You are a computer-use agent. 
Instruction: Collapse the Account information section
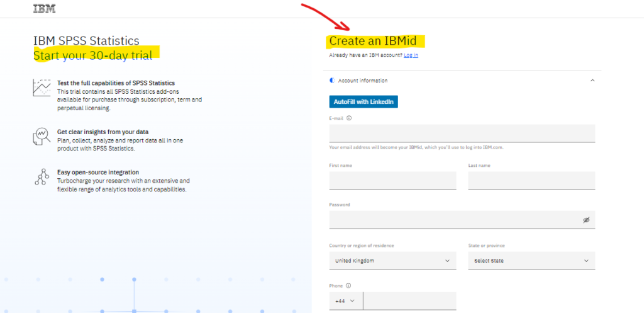coord(591,81)
